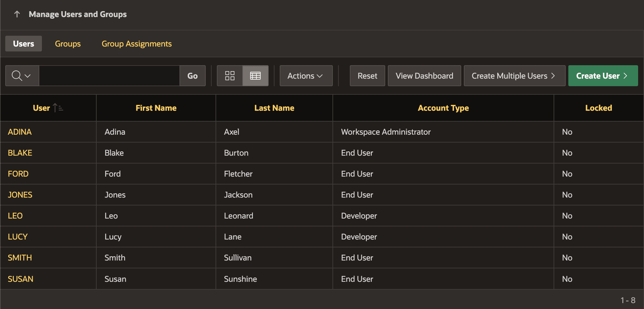
Task: Click the Create User button
Action: coord(603,76)
